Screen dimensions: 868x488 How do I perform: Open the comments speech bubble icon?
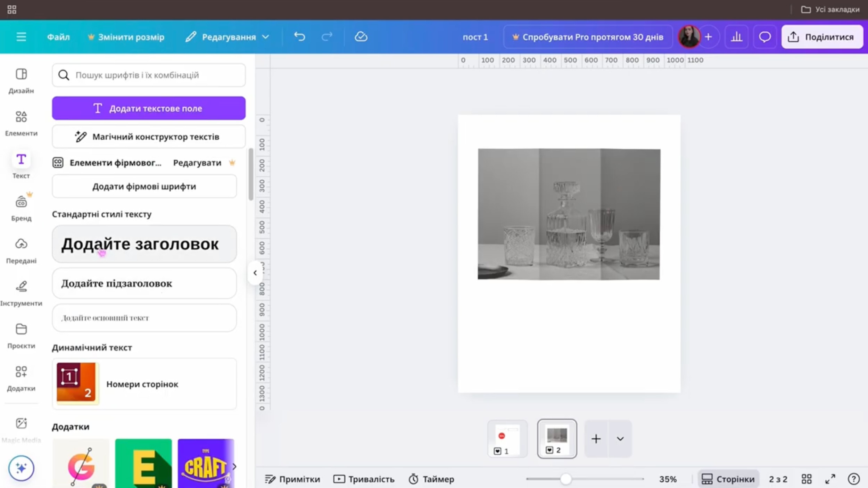coord(764,37)
